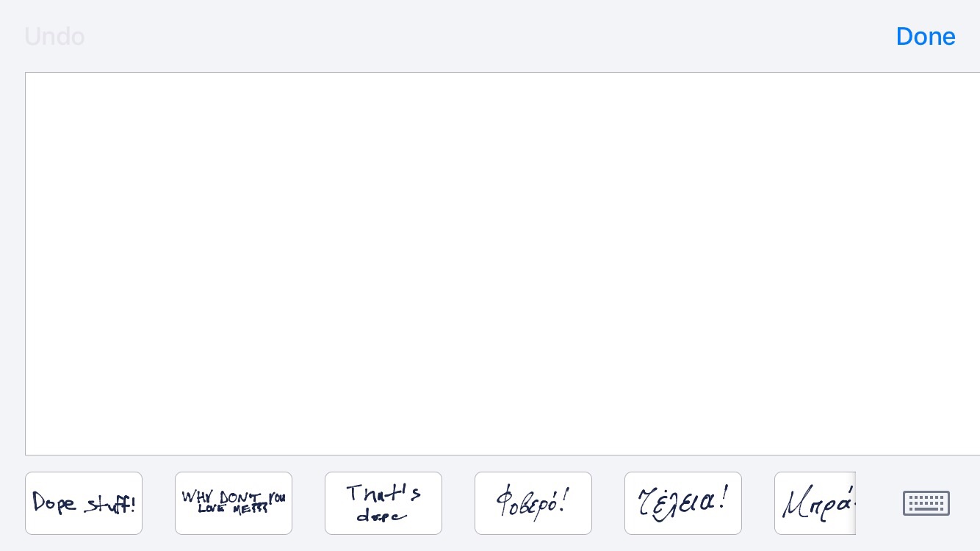Tap the third recent handwriting thumbnail
The height and width of the screenshot is (551, 980).
[x=383, y=503]
